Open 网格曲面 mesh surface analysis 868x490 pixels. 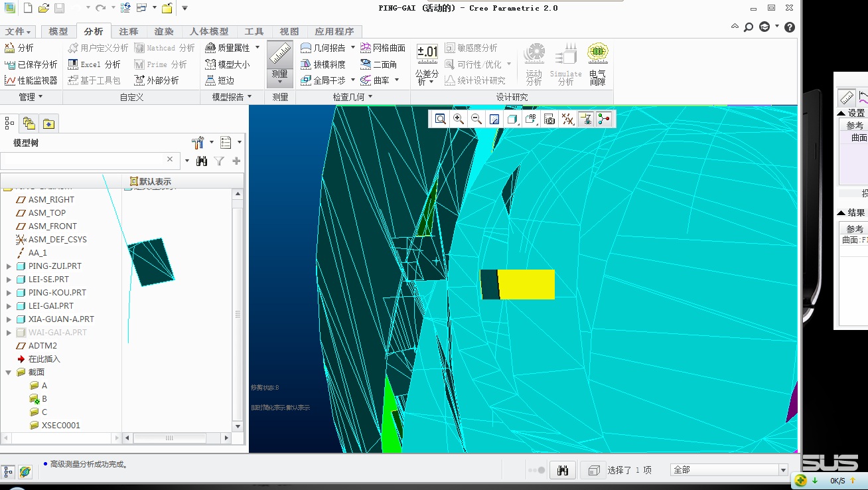[382, 48]
